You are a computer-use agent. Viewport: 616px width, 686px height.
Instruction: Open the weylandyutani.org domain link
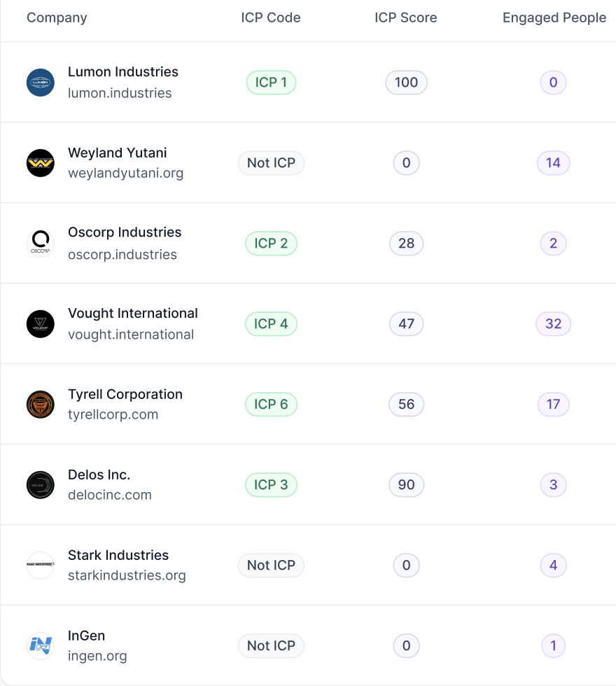(125, 174)
